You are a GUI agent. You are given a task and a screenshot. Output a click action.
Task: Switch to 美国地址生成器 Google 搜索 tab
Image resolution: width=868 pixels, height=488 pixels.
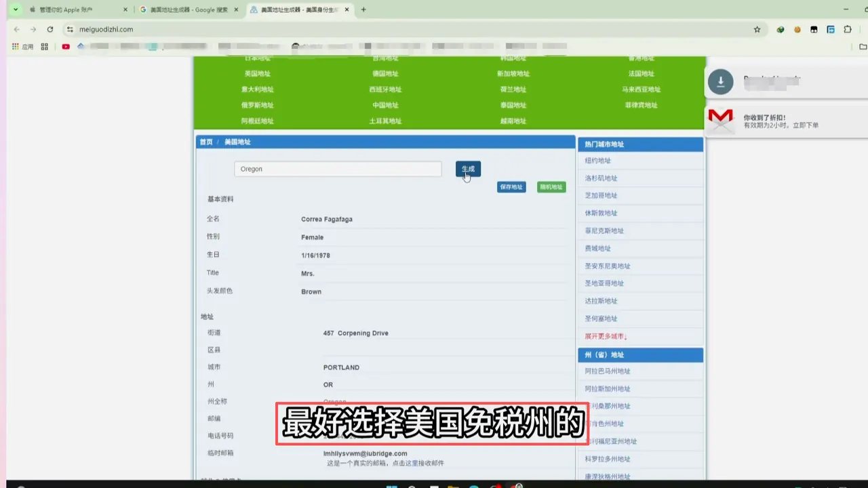(x=189, y=9)
